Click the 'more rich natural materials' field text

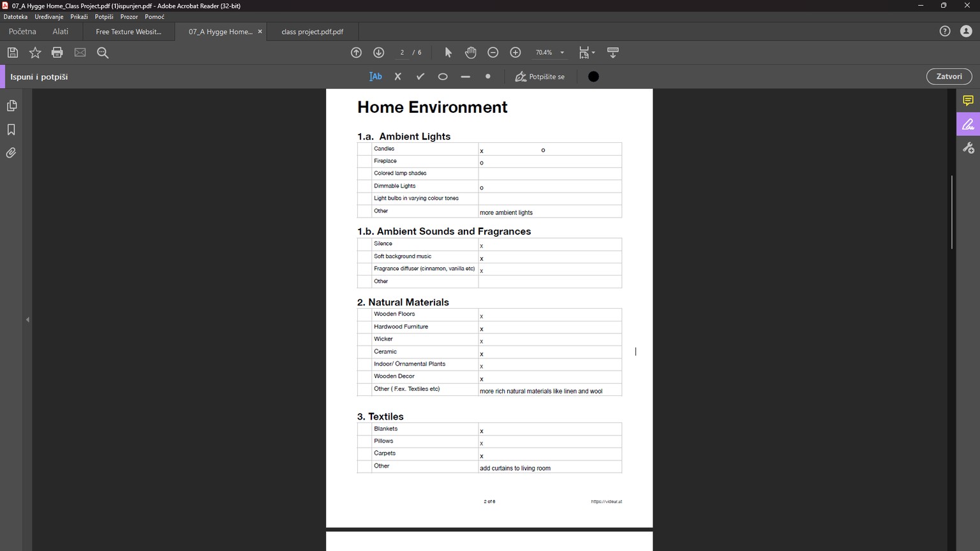point(541,392)
